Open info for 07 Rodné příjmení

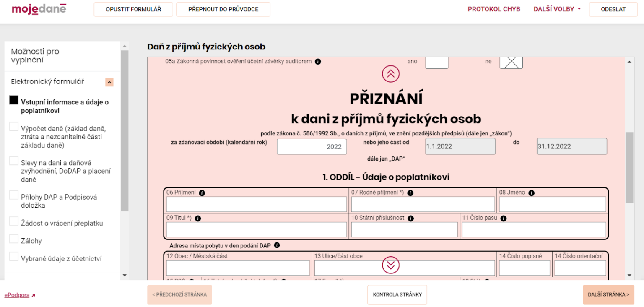[x=410, y=193]
